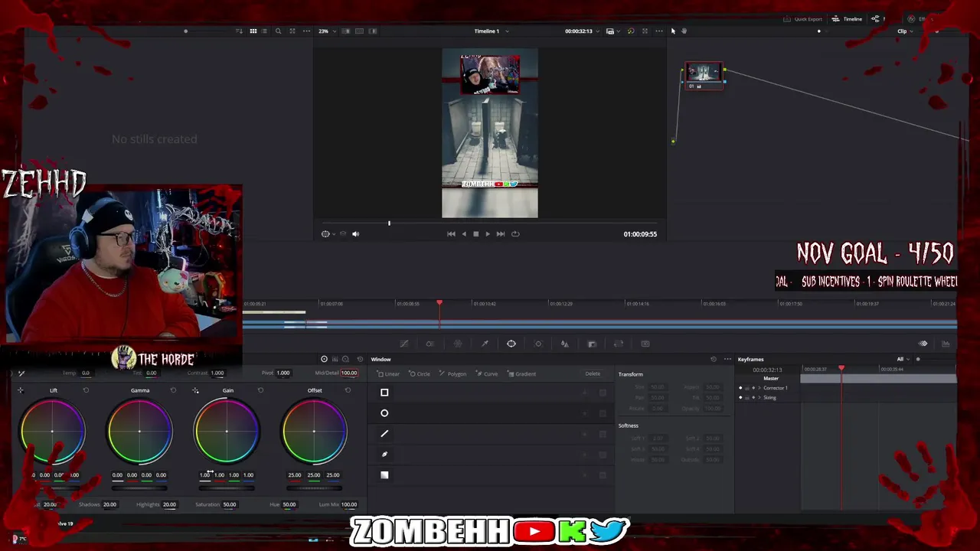Open Window palette options menu
Image resolution: width=980 pixels, height=551 pixels.
click(x=727, y=359)
